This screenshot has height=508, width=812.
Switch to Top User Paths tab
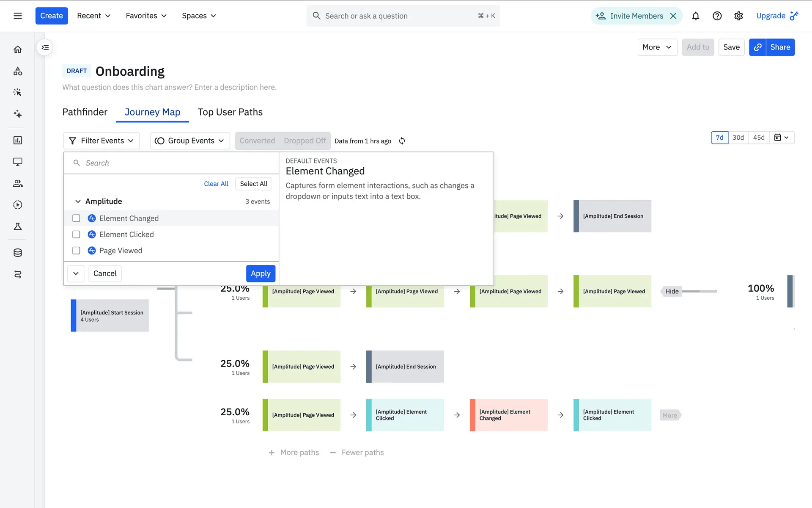coord(230,112)
